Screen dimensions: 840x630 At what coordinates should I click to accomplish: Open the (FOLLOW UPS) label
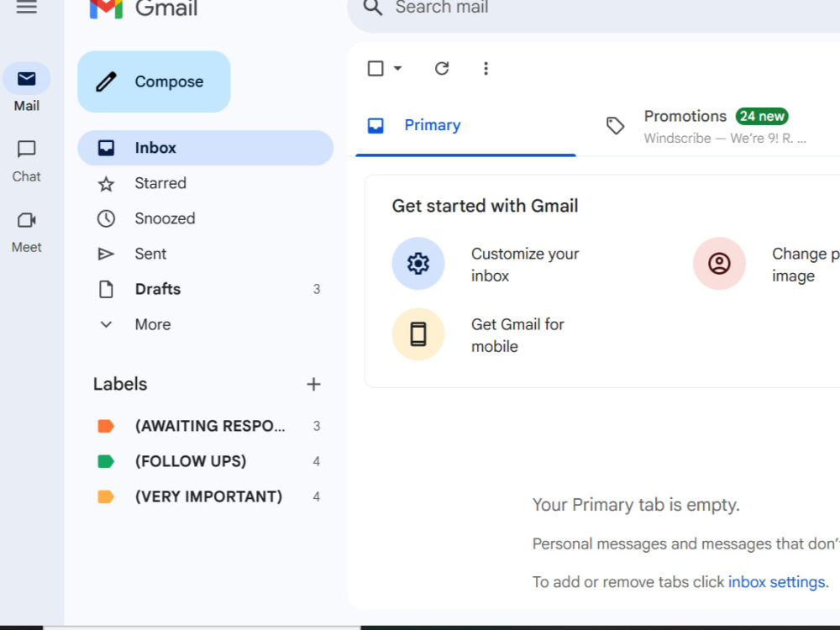pos(205,461)
